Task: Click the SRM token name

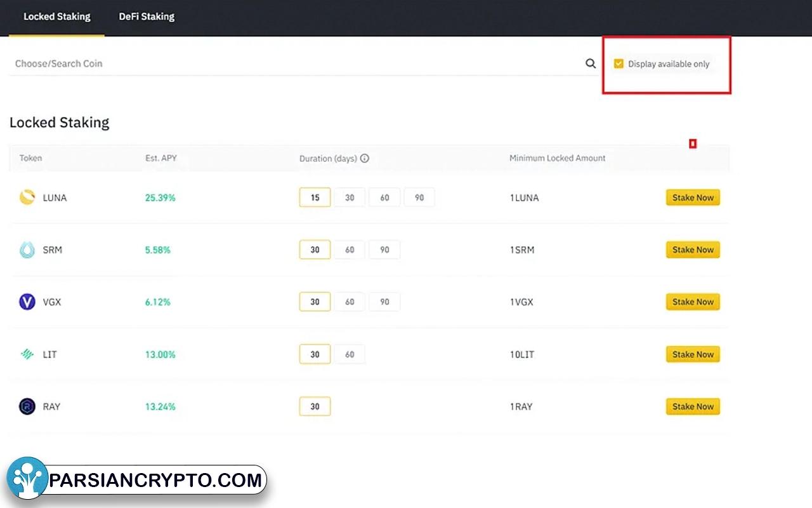Action: click(53, 250)
